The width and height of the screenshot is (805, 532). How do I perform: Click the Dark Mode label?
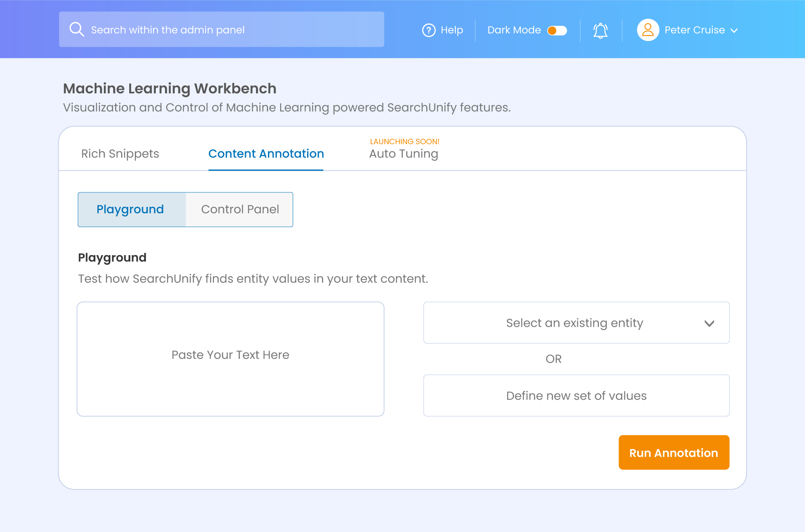coord(514,30)
